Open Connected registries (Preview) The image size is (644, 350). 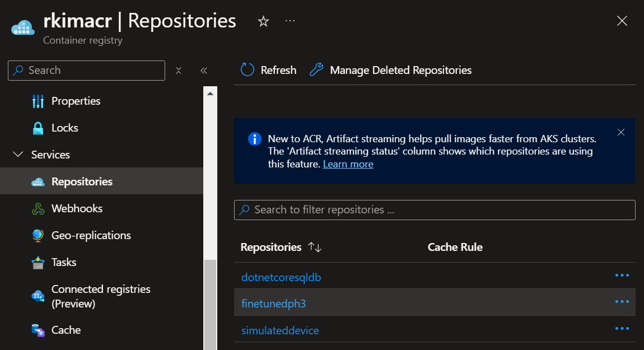pyautogui.click(x=101, y=296)
